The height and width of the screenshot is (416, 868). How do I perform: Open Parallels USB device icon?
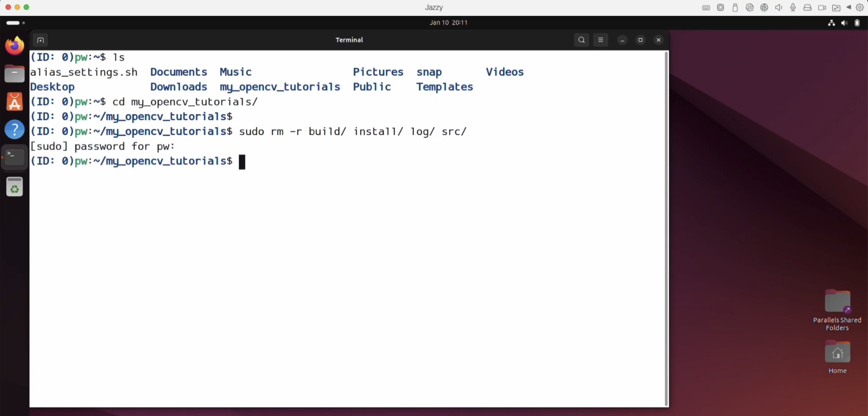coord(735,8)
